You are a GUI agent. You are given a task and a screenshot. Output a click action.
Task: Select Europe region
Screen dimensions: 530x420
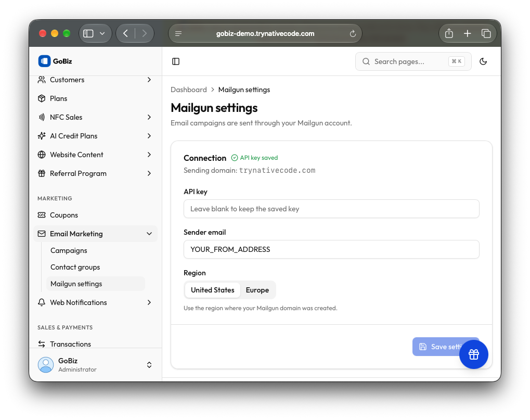[257, 290]
